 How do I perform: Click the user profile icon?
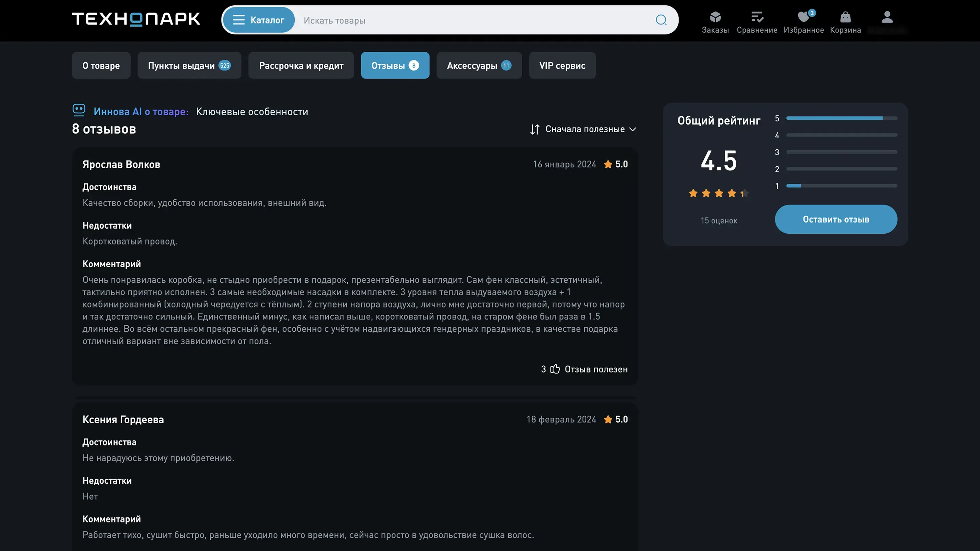coord(887,17)
